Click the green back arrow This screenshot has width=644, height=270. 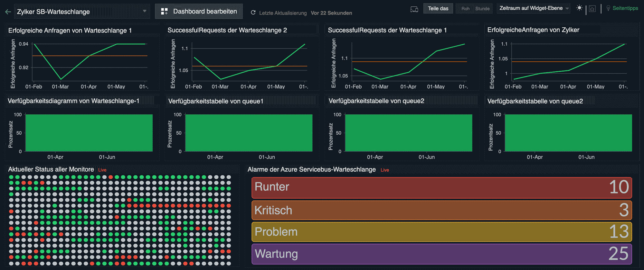pos(8,12)
